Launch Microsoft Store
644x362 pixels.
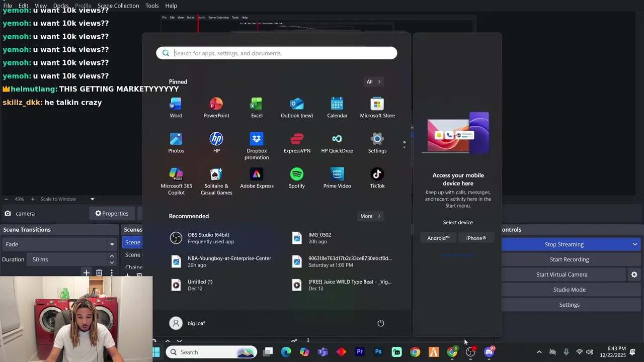point(377,108)
